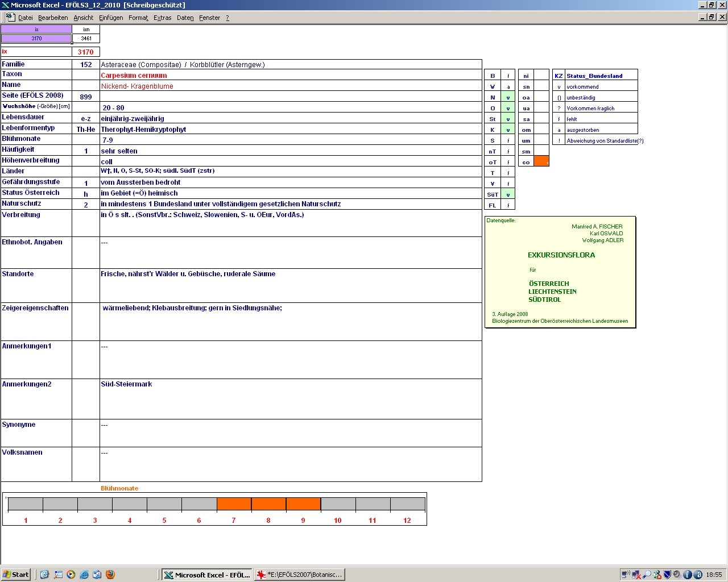Screen dimensions: 728x582
Task: Click the orange 'co' color cell
Action: tap(541, 162)
